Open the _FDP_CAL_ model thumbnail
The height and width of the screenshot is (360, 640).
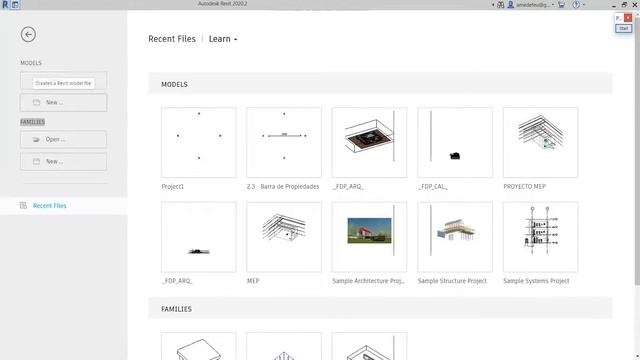point(455,142)
